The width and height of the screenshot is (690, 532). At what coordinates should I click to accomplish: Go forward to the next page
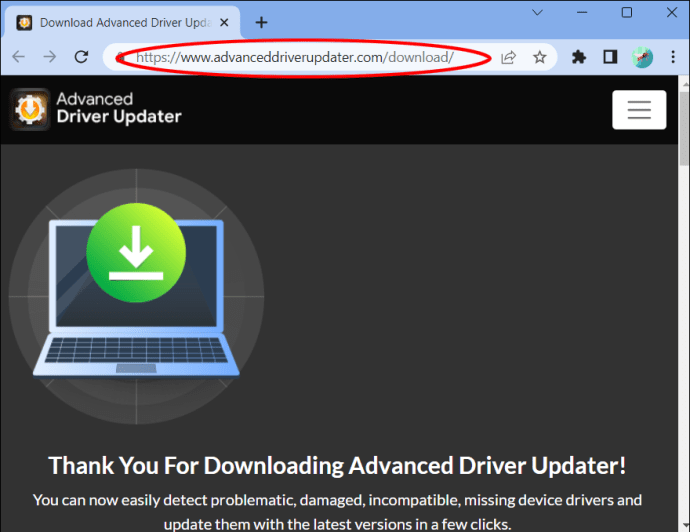click(50, 57)
